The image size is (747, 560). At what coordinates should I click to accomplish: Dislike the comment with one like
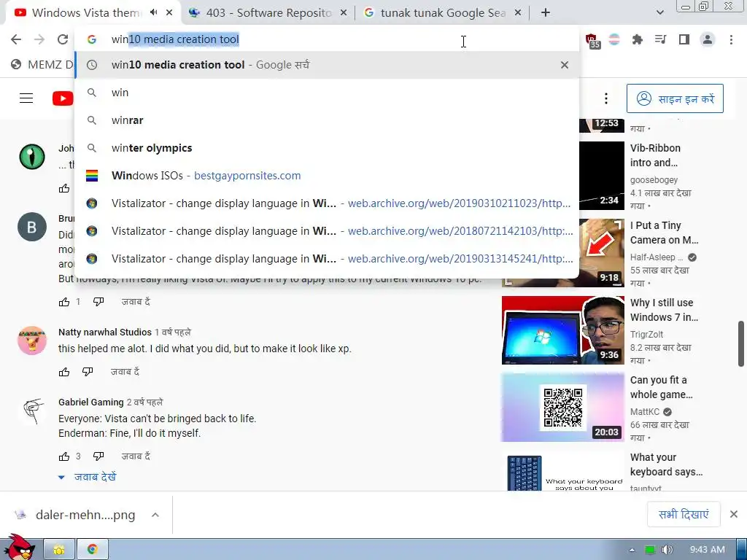point(98,302)
